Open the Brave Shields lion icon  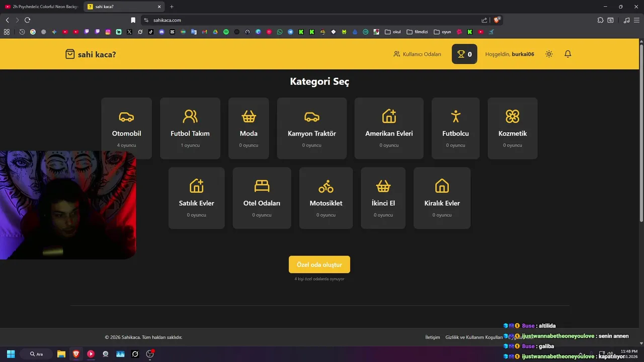pyautogui.click(x=497, y=20)
